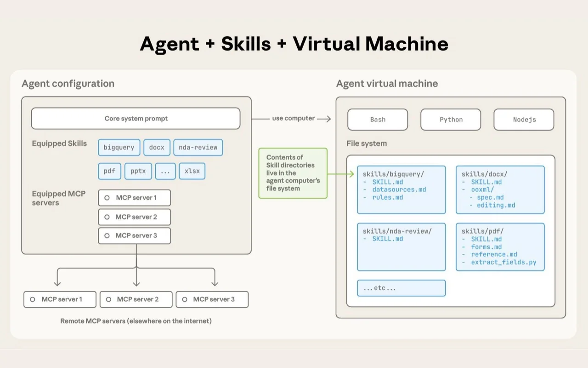Click the "Agent + Skills + Virtual Machine" title

[294, 44]
